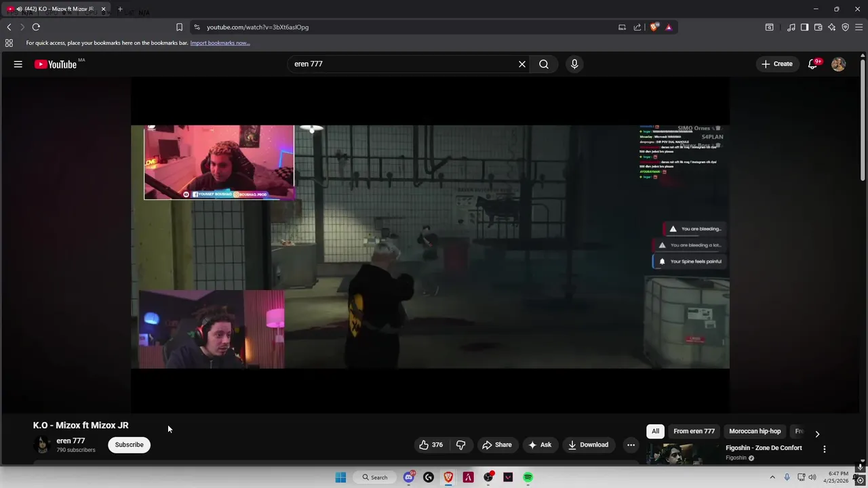Open the eren 777 channel name
This screenshot has width=868, height=488.
coord(71,441)
